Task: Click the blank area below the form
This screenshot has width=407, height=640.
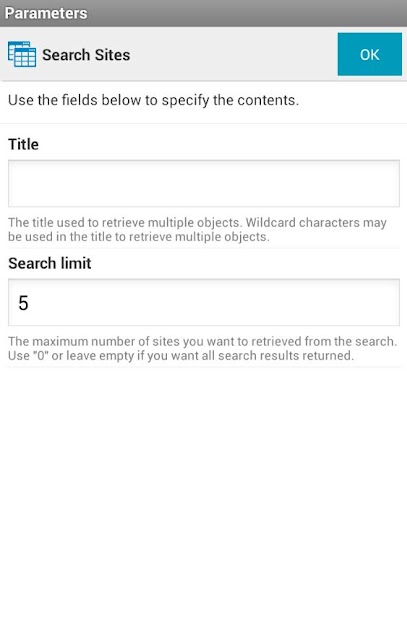Action: pyautogui.click(x=203, y=502)
